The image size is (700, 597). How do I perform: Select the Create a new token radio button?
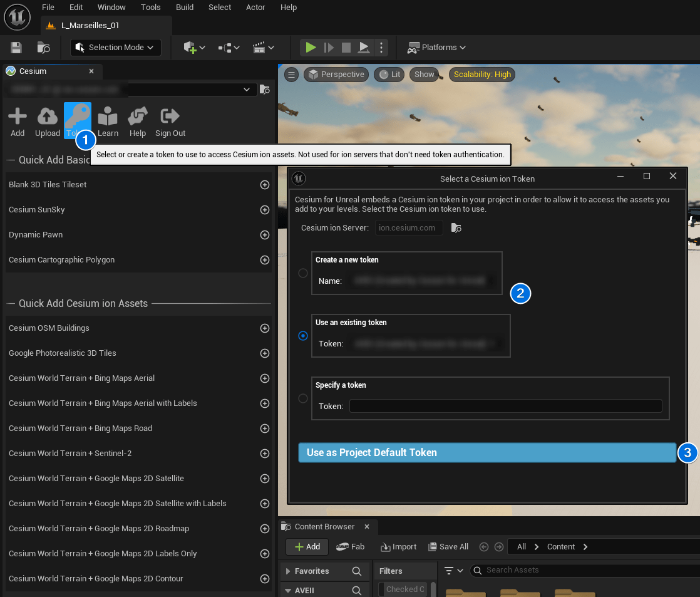(x=303, y=273)
